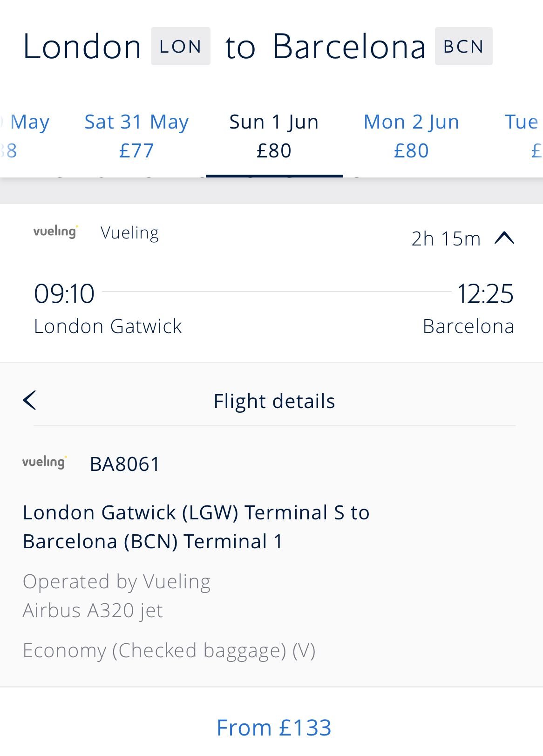Collapse flight with the up chevron
This screenshot has height=756, width=543.
504,238
